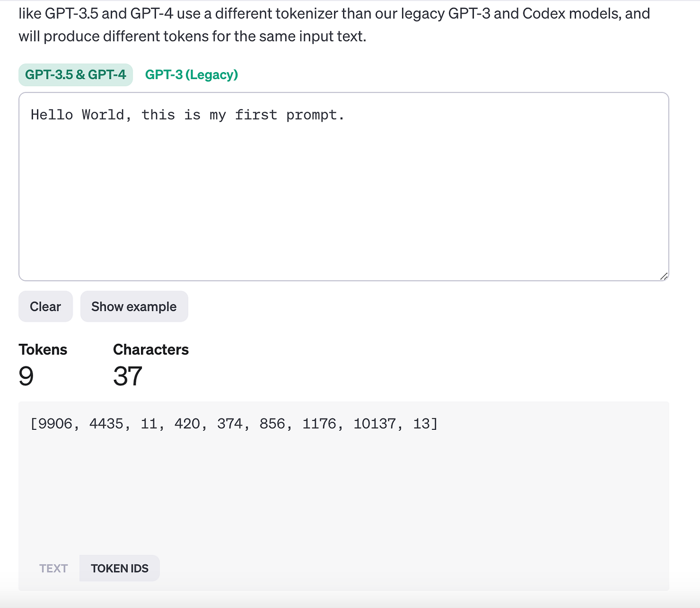Click the Characters count value 37

(127, 376)
